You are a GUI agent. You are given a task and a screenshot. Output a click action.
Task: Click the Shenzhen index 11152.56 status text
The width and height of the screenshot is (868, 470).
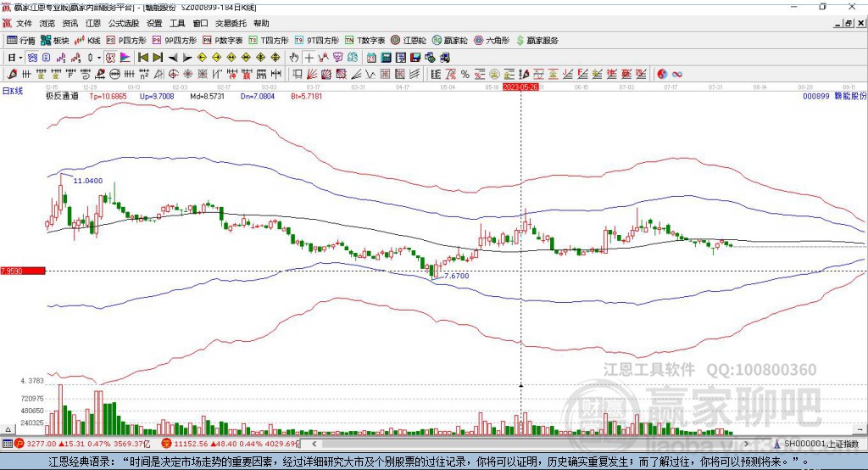click(190, 444)
